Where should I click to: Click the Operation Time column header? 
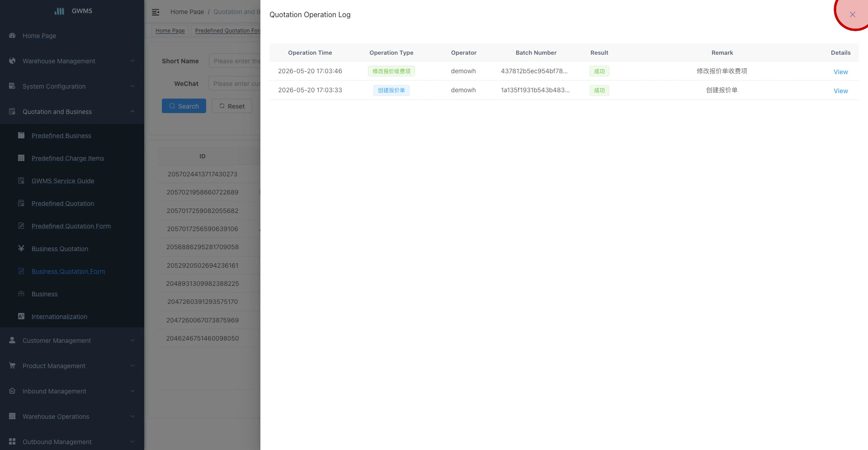tap(310, 52)
